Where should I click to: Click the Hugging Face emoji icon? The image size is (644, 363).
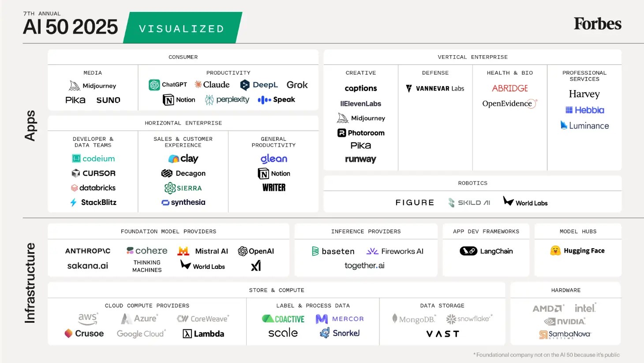(555, 251)
